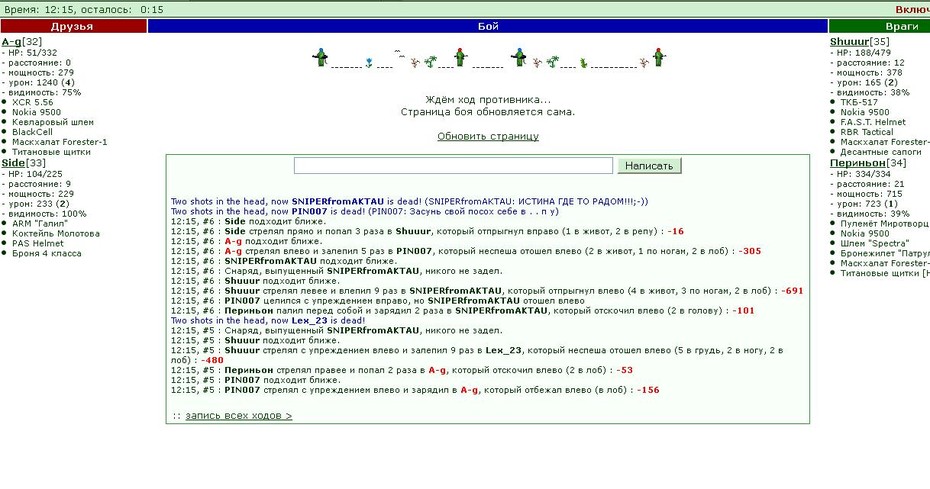
Task: Click BlackCell item under A-g
Action: 32,132
